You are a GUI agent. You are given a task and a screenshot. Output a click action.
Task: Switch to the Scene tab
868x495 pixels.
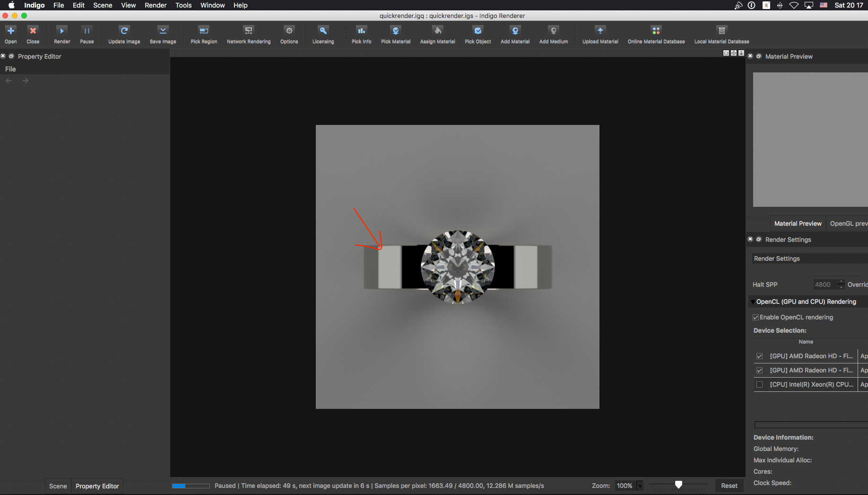[58, 486]
